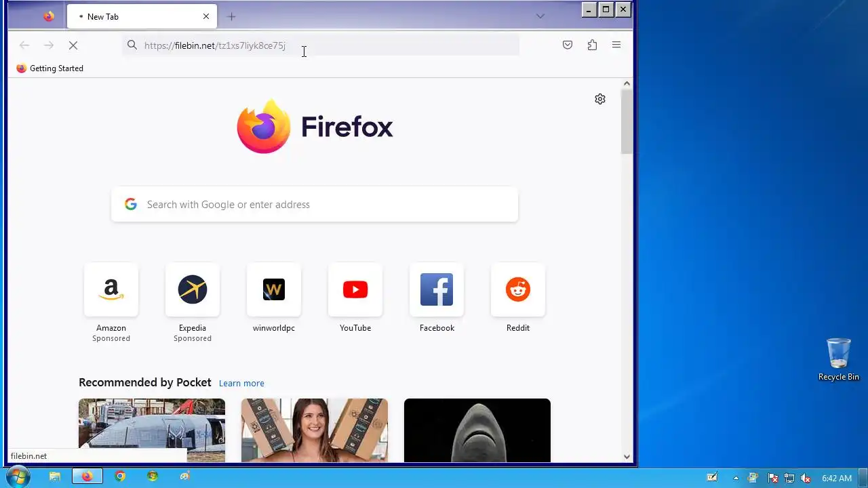
Task: Open the new tab page settings gear
Action: [600, 99]
